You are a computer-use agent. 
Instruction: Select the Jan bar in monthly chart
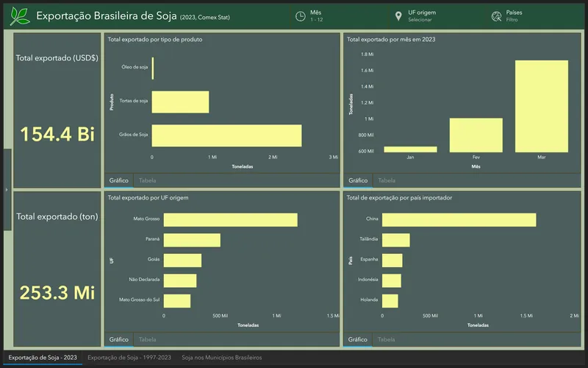[x=410, y=149]
